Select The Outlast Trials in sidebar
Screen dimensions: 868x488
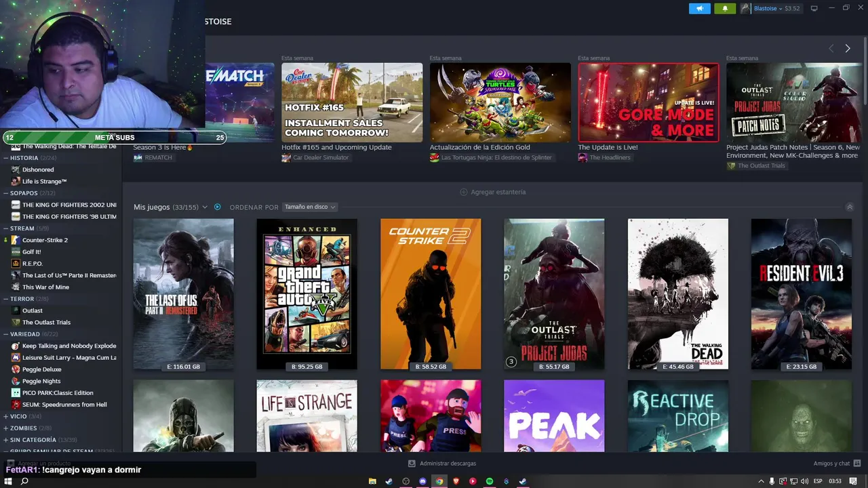(46, 322)
